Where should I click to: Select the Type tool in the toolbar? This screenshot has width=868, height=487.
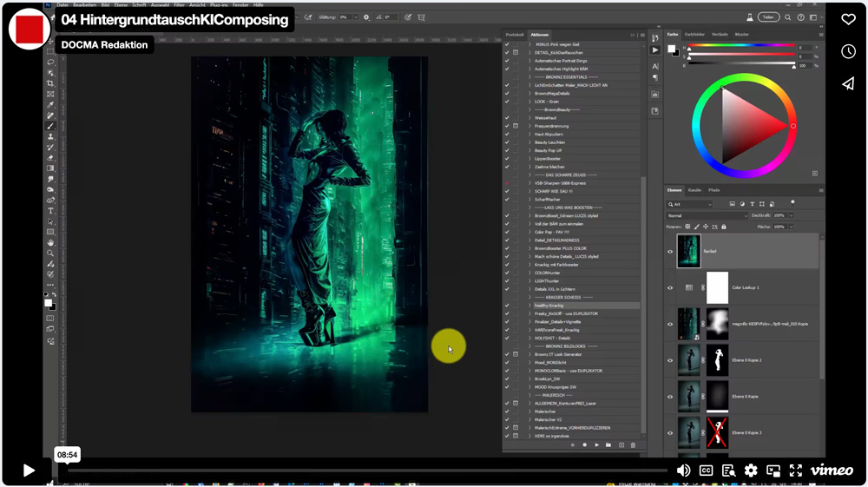tap(50, 211)
